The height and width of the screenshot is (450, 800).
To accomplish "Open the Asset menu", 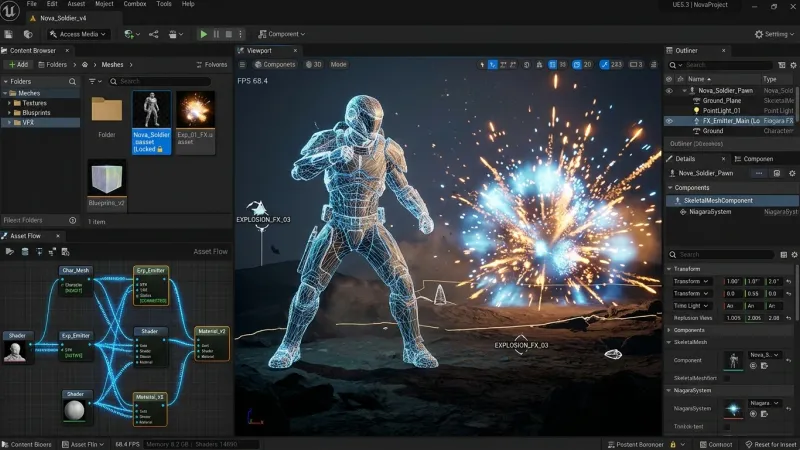I will [x=76, y=4].
